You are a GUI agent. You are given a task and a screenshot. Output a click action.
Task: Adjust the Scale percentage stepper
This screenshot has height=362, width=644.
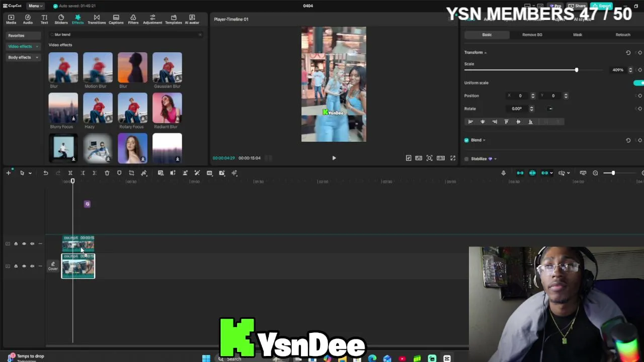(630, 70)
